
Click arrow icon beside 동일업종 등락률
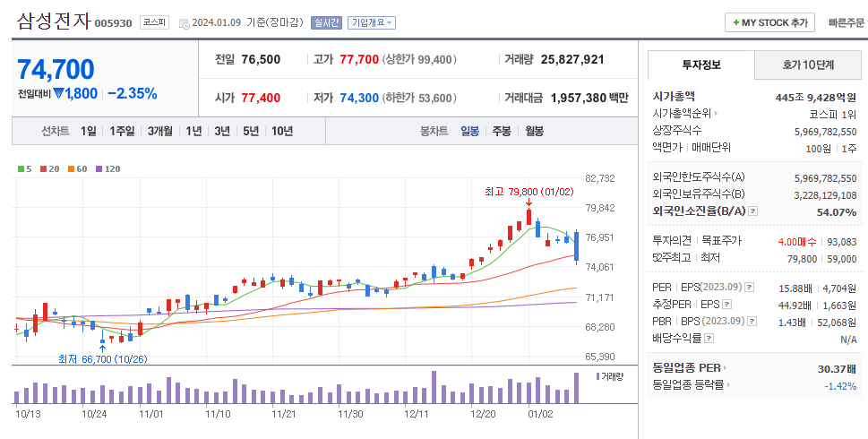[728, 384]
